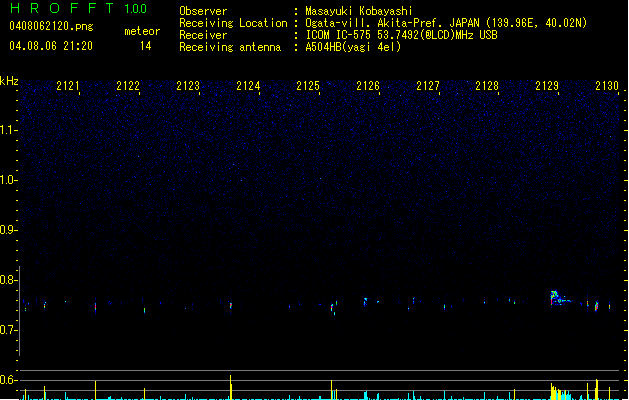Click the meteor count value 14
Viewport: 629px width, 400px height.
pyautogui.click(x=146, y=46)
